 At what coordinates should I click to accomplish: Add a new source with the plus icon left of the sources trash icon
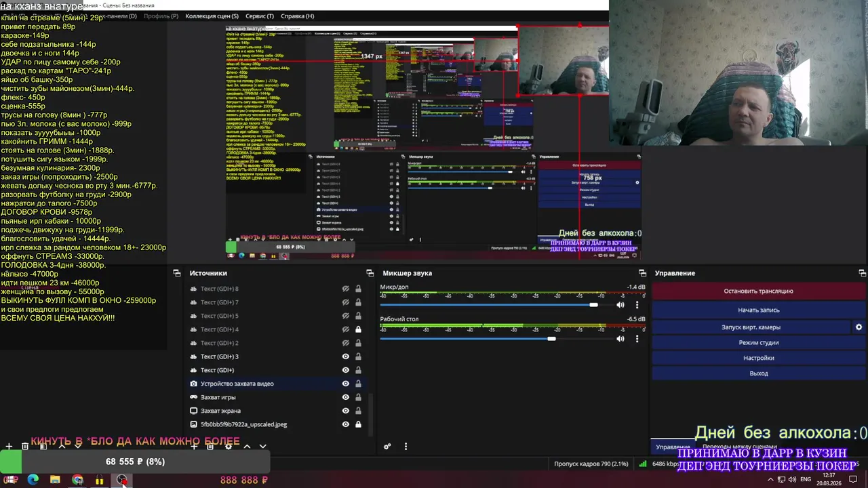(194, 447)
